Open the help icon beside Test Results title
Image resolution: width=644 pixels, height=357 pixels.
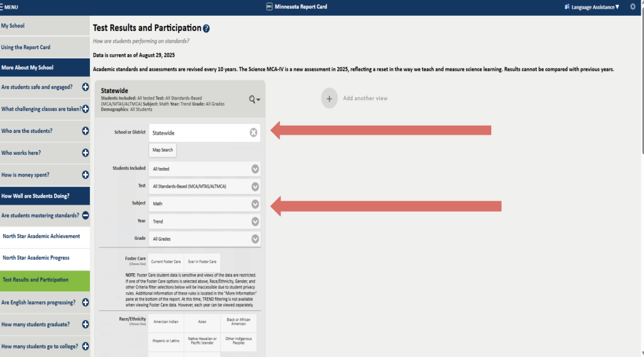coord(206,28)
